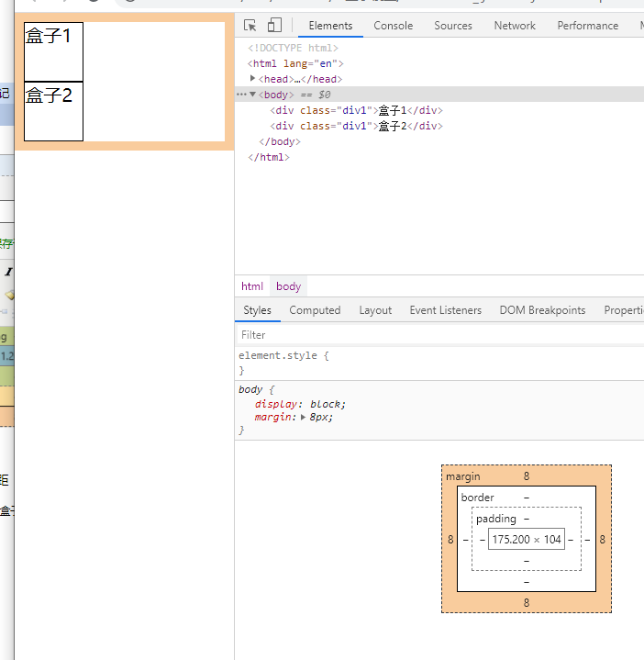This screenshot has height=660, width=644.
Task: Collapse the body element node
Action: pyautogui.click(x=253, y=95)
